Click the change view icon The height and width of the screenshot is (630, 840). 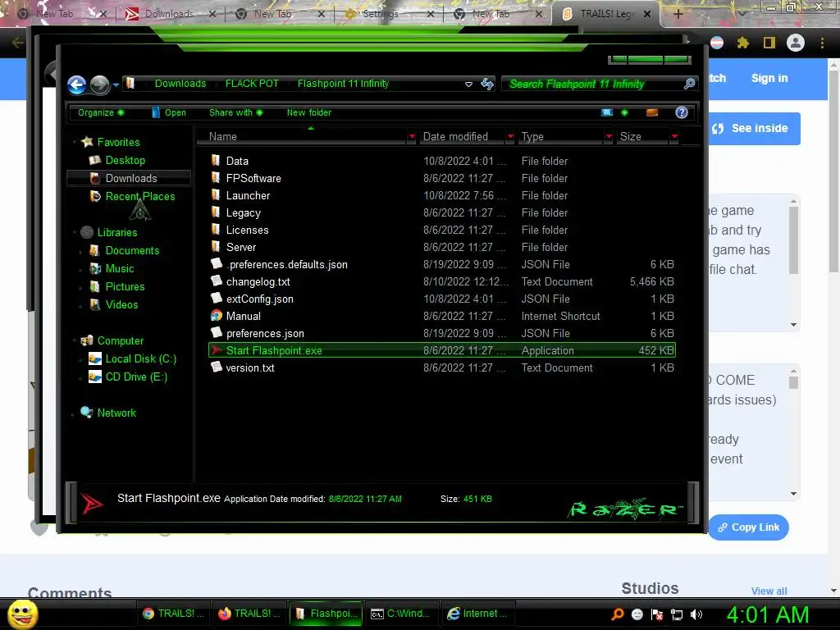click(x=607, y=112)
